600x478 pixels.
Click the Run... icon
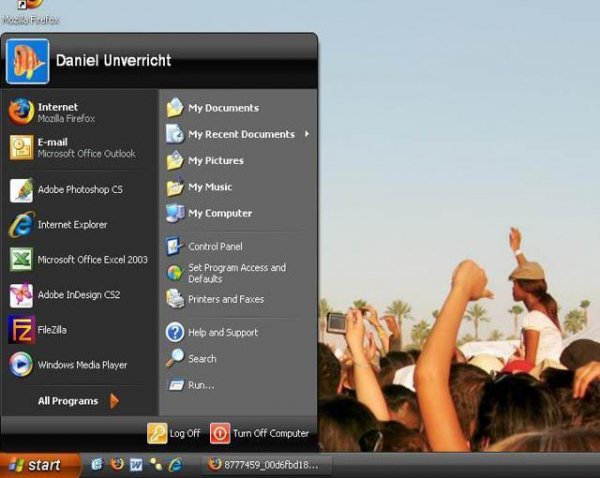176,385
